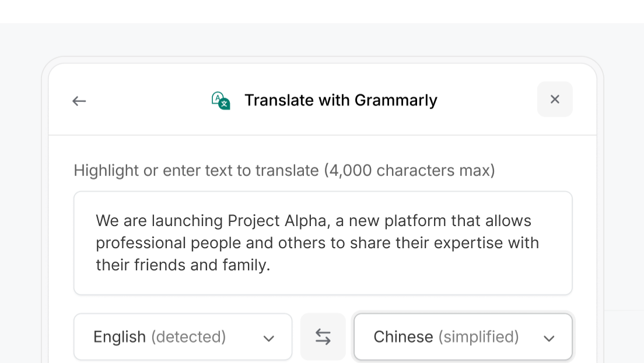Go back using the left arrow
The width and height of the screenshot is (644, 363).
[x=79, y=100]
